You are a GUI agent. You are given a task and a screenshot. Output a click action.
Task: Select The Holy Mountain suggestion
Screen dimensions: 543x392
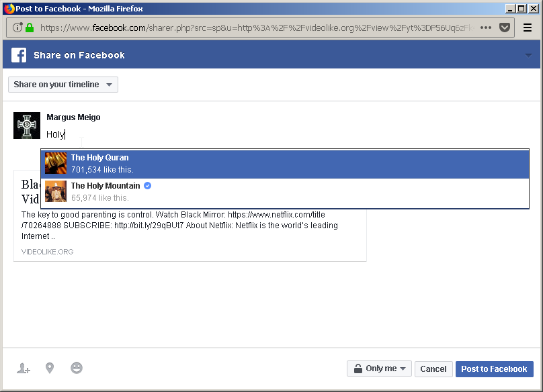coord(285,192)
